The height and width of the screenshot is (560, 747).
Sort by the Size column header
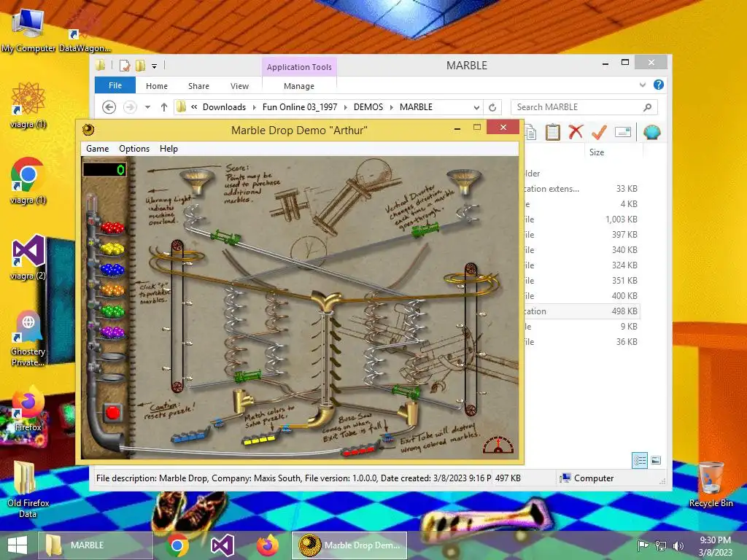[613, 152]
